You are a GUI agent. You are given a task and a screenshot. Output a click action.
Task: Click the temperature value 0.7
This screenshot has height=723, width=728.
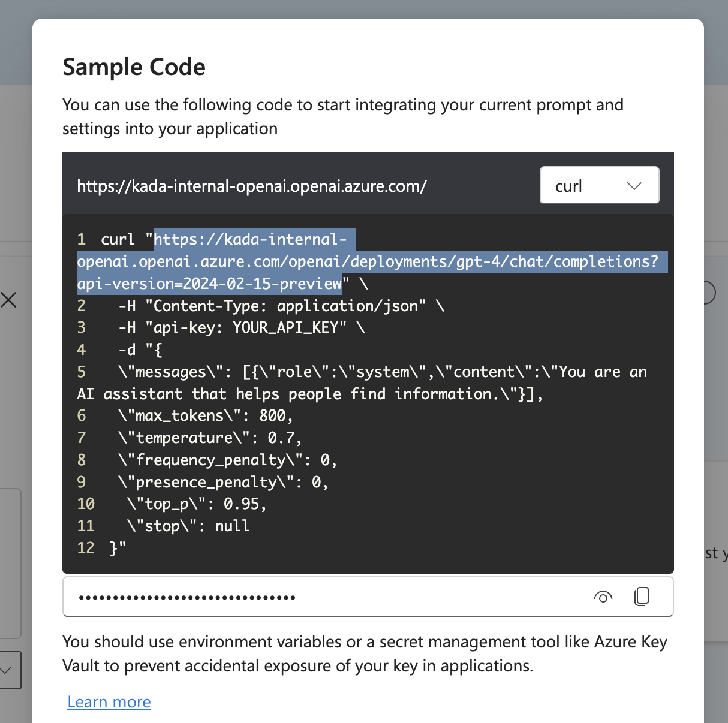tap(281, 438)
